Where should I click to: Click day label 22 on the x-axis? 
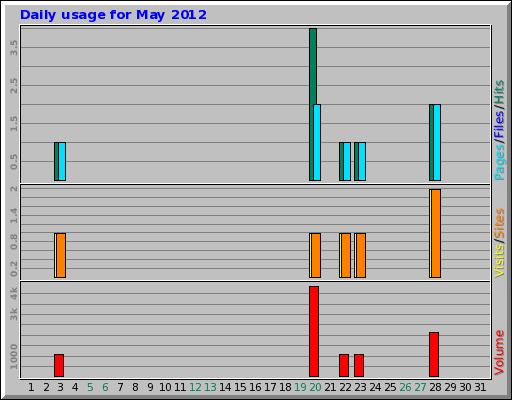coord(345,387)
